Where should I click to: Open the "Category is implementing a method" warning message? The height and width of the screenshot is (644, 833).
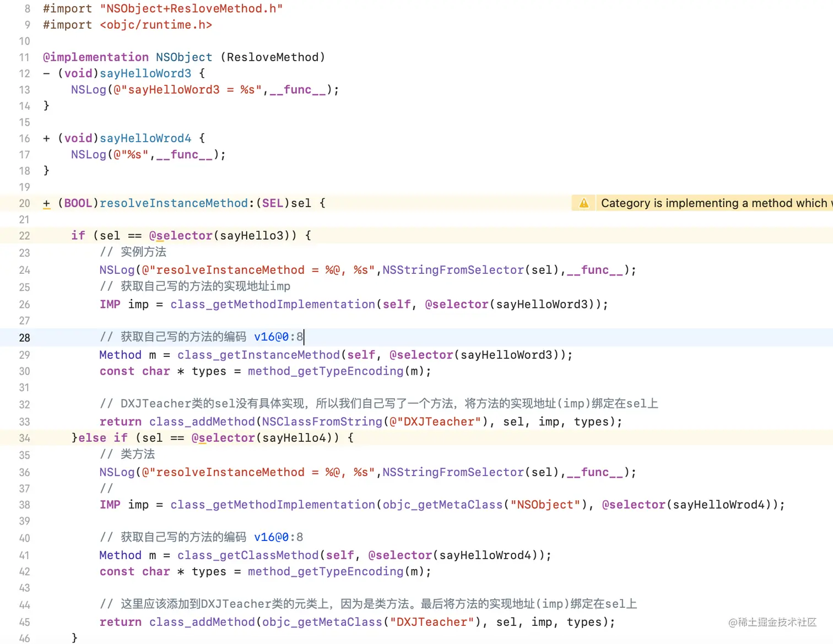[x=714, y=203]
